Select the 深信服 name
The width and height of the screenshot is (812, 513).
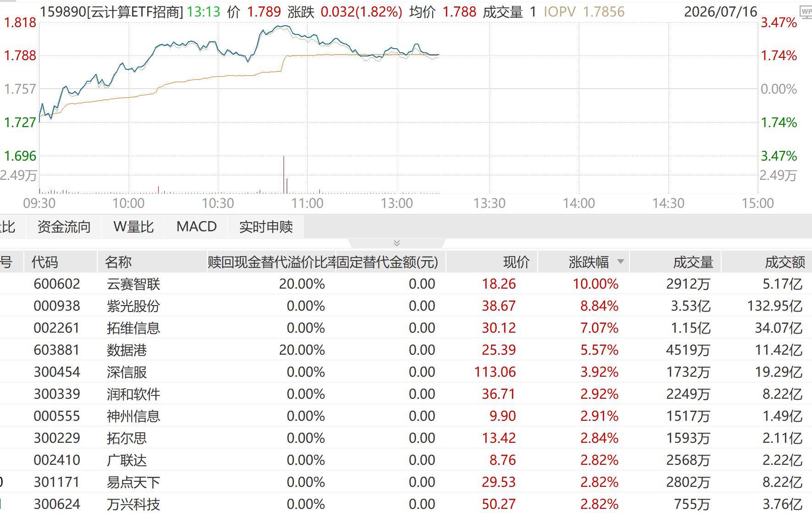pos(127,372)
